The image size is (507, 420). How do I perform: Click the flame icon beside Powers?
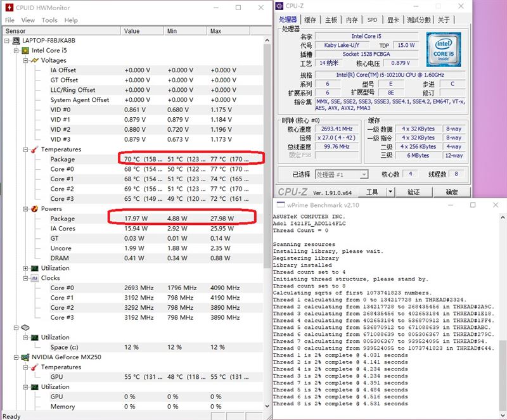coord(35,209)
